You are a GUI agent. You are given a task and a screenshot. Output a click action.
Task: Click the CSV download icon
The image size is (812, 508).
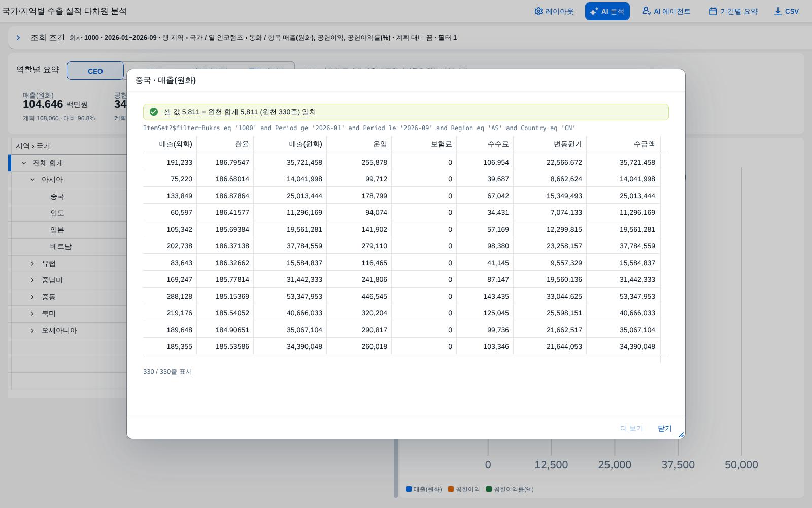[x=777, y=11]
